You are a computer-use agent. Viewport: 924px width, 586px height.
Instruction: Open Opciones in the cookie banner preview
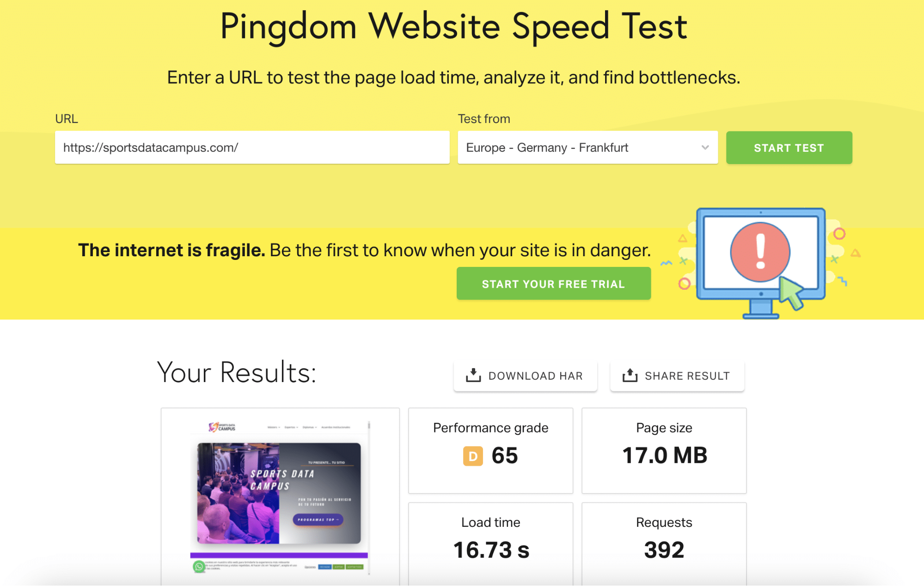tap(310, 567)
